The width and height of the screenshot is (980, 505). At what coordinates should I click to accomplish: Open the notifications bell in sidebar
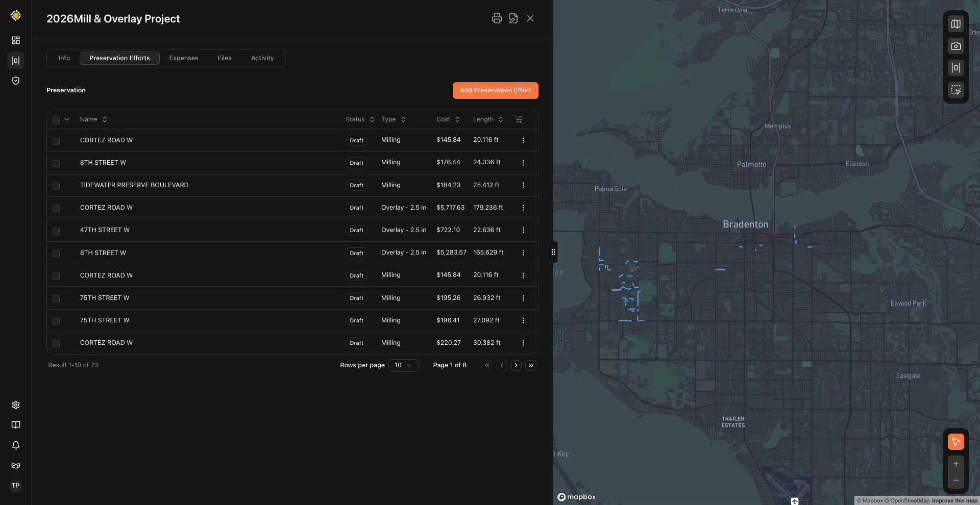coord(16,445)
